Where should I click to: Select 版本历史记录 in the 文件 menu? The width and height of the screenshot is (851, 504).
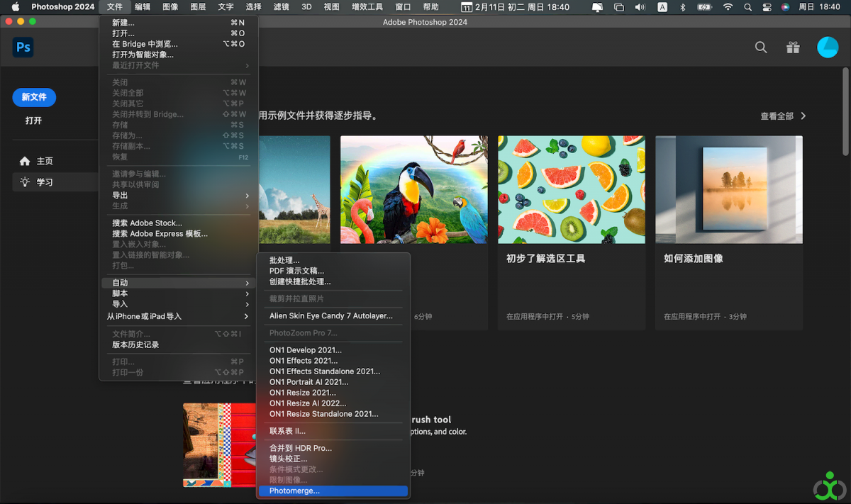[x=179, y=345]
